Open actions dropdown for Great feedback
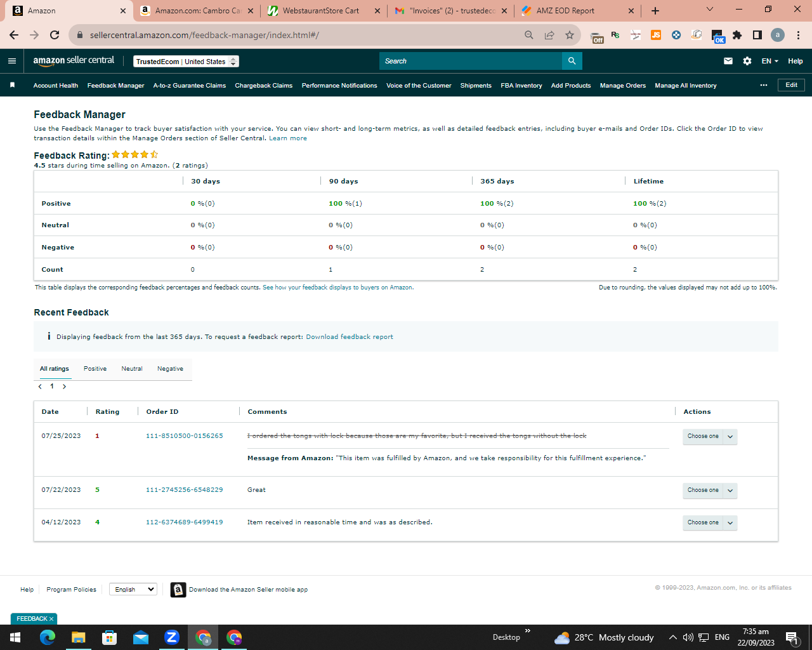The width and height of the screenshot is (812, 650). coord(710,491)
